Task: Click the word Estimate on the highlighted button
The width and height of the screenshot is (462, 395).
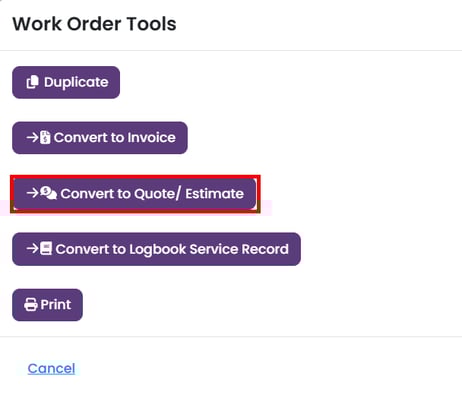Action: (x=214, y=194)
